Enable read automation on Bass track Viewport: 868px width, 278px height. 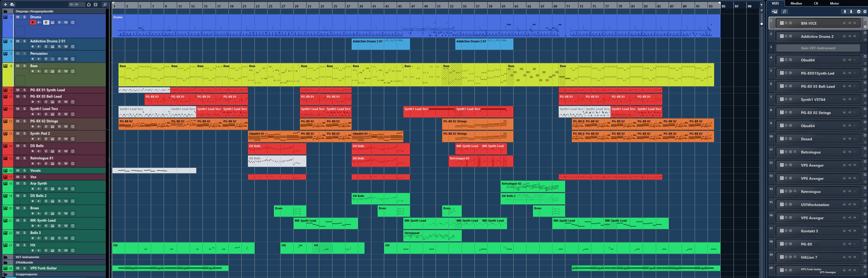[x=59, y=71]
